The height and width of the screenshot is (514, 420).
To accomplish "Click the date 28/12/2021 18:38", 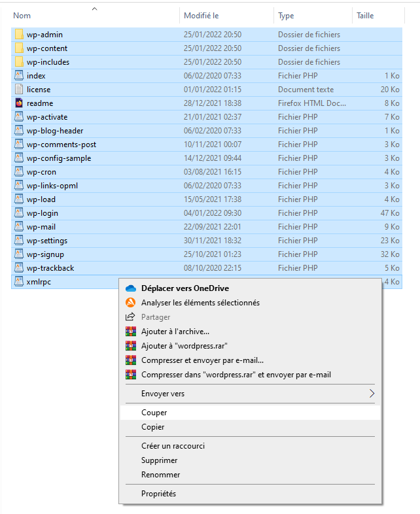I will click(213, 103).
